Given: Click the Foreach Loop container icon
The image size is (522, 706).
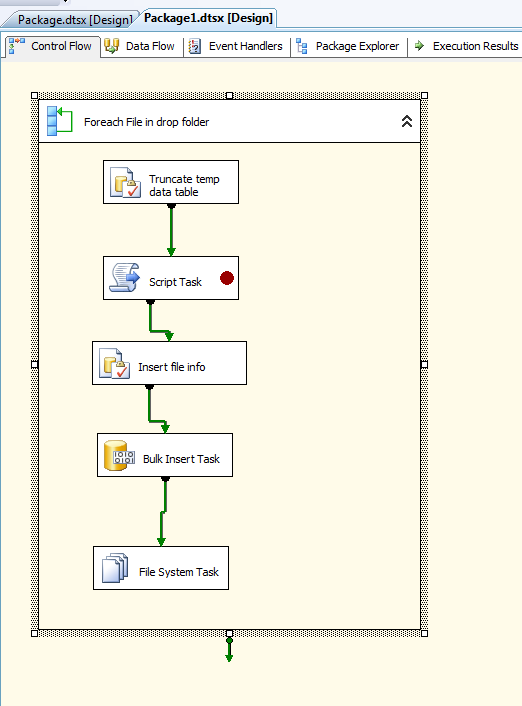Looking at the screenshot, I should (59, 121).
